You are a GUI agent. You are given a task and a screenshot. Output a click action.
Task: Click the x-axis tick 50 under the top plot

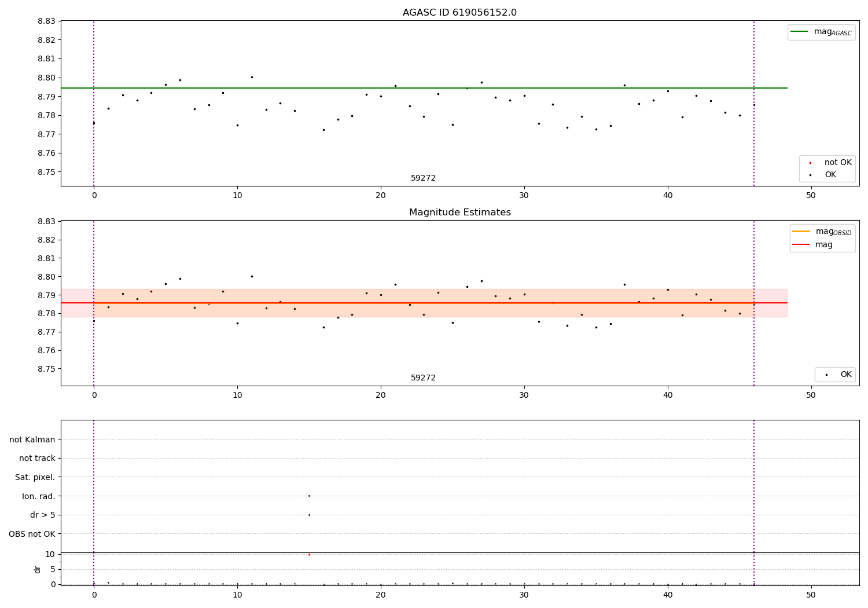tap(811, 196)
